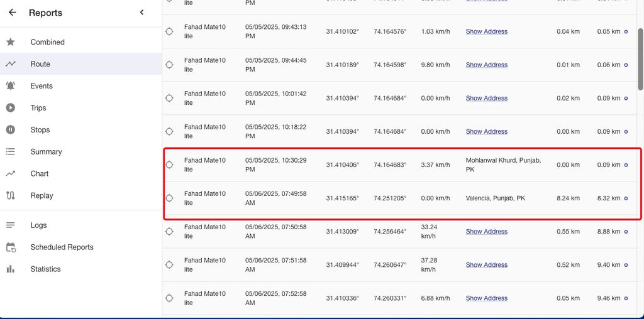Click the star icon beside Combined

pos(11,42)
